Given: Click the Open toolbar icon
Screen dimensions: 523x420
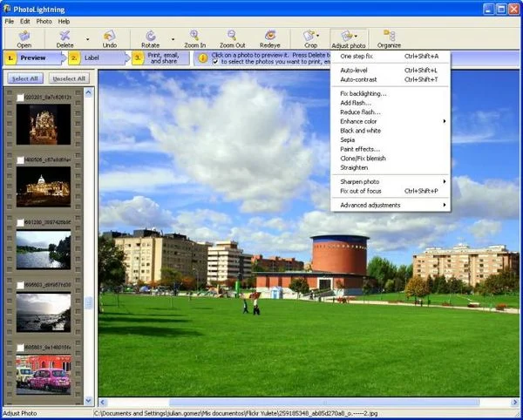Looking at the screenshot, I should [x=24, y=36].
